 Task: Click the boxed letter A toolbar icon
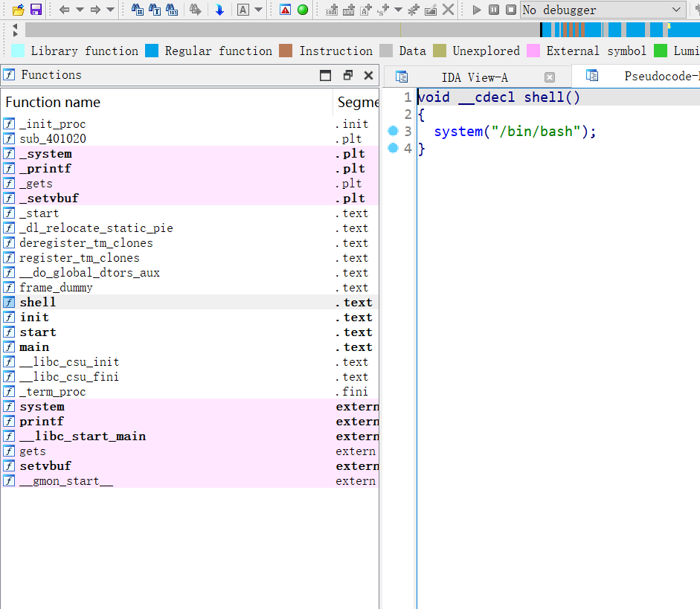coord(243,10)
